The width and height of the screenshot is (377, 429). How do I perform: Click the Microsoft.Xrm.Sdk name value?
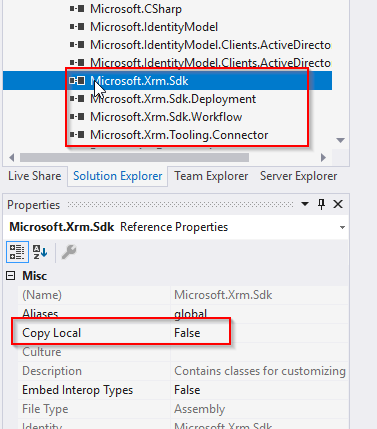pos(223,295)
